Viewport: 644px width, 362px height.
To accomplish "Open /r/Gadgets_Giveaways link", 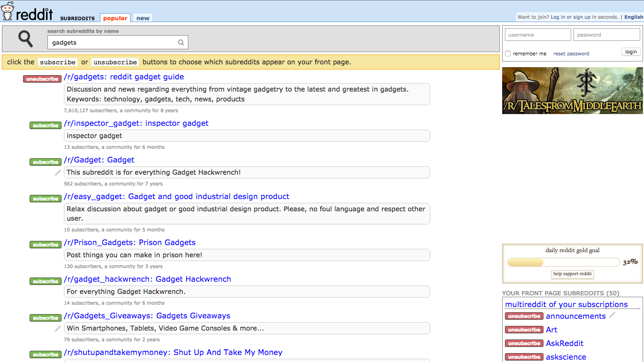I will click(x=147, y=316).
